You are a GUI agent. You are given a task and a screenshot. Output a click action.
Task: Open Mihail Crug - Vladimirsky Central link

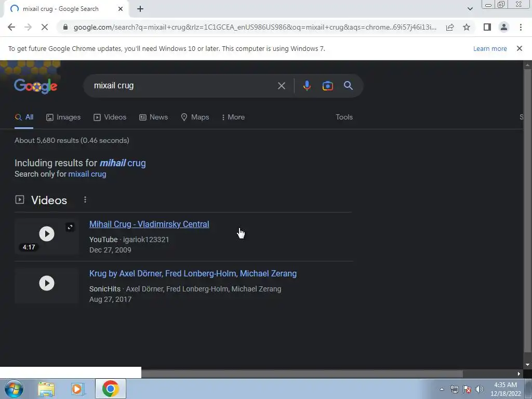click(149, 224)
